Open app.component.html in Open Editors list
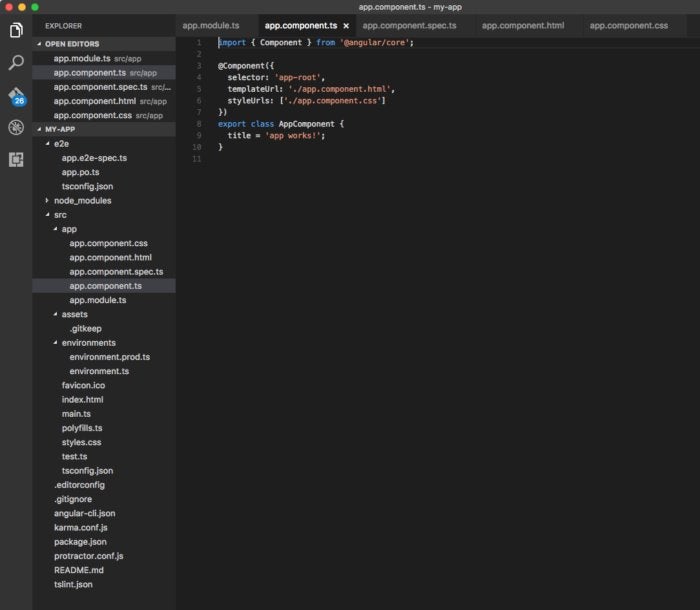This screenshot has height=610, width=700. [x=104, y=101]
